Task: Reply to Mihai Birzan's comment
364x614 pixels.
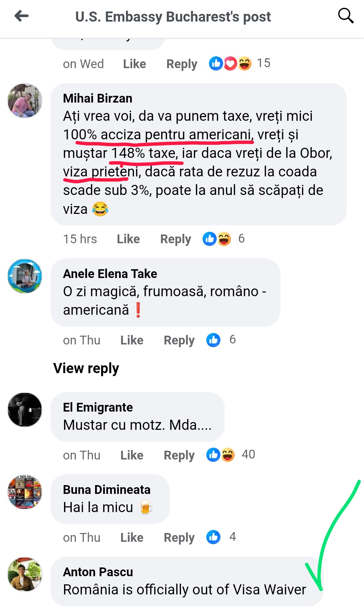Action: 176,239
